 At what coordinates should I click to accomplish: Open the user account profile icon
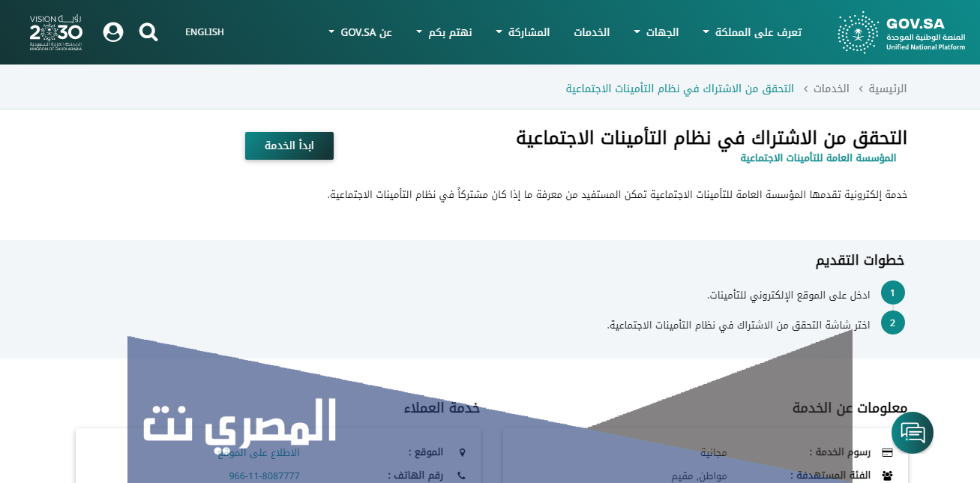[113, 32]
